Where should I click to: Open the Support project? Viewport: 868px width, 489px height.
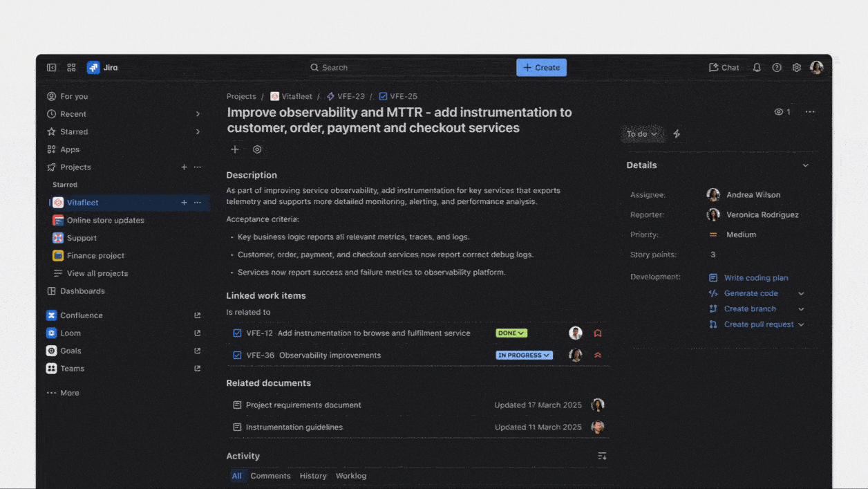(x=75, y=238)
